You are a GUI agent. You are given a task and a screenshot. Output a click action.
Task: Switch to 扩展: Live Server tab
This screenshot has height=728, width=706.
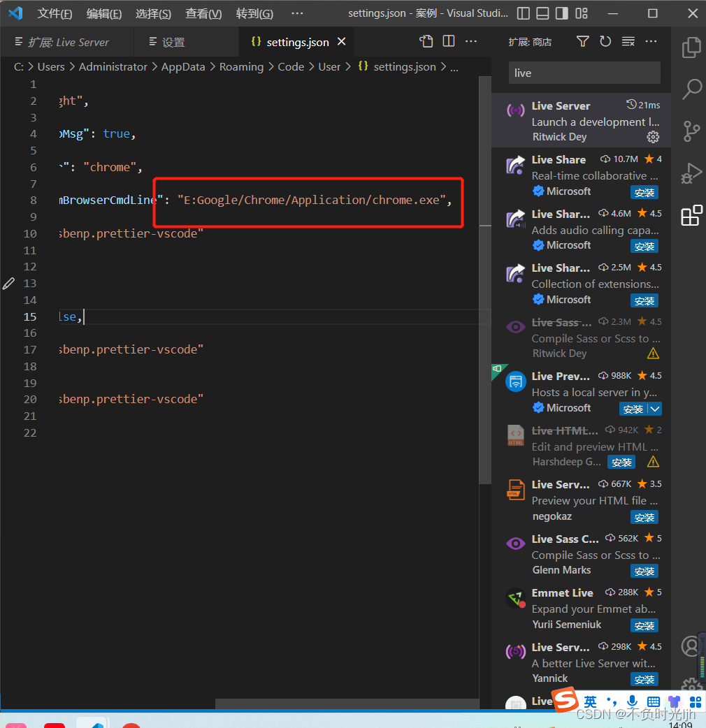click(68, 42)
